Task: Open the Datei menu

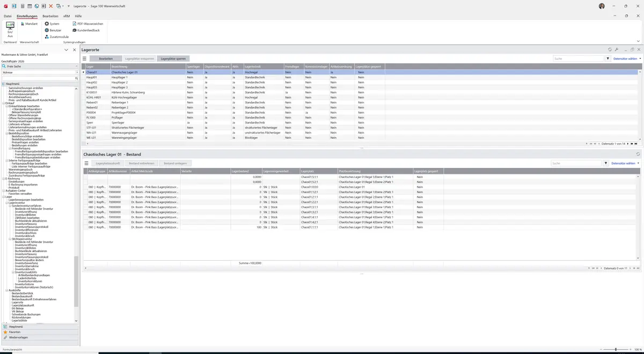Action: click(8, 16)
